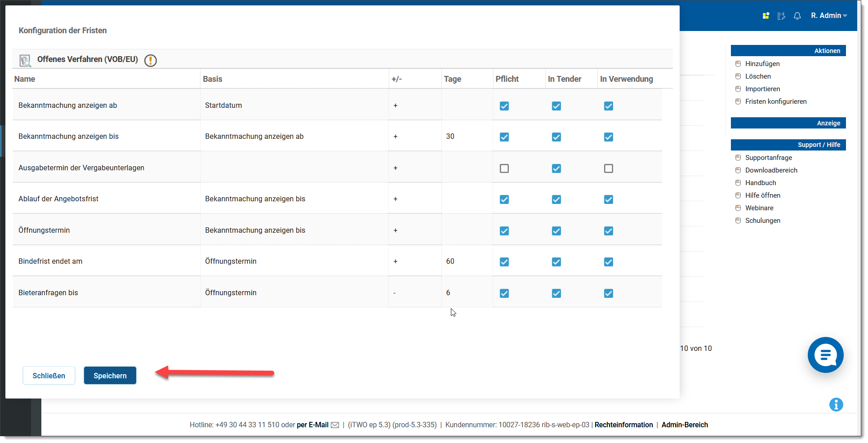Click the icon beside Webinare
The image size is (868, 443).
tap(738, 208)
